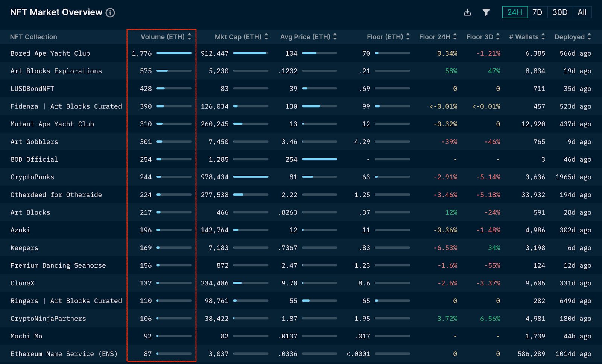The image size is (602, 364).
Task: Sort by # Wallets arrows
Action: pos(543,37)
